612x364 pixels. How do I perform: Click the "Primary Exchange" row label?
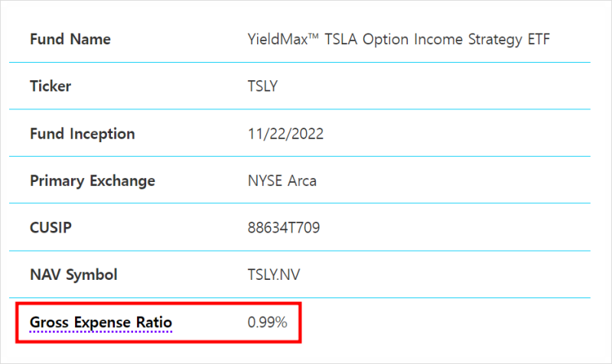[92, 181]
